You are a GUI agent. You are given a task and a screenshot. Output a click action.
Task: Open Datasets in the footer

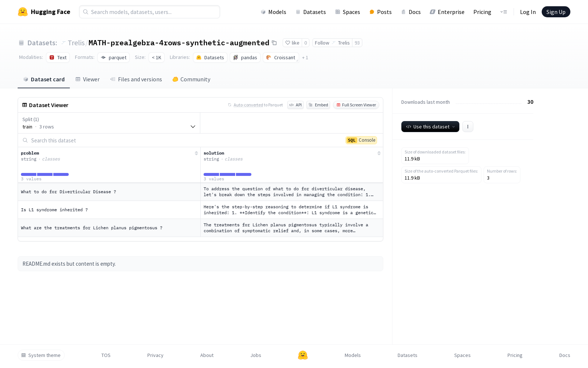point(408,355)
